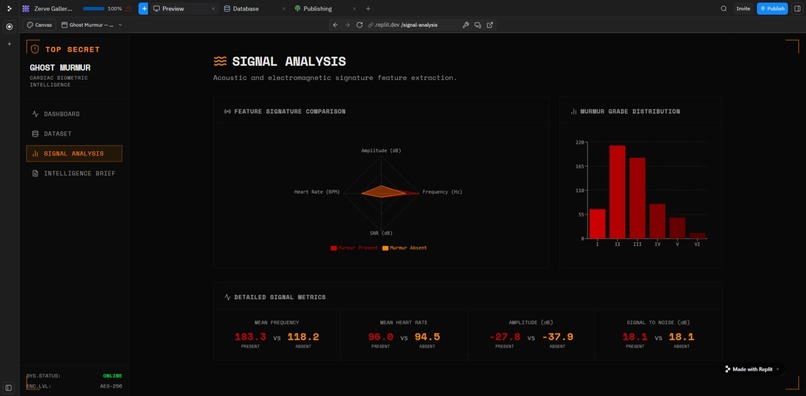
Task: Toggle the side panel layout icon
Action: (797, 9)
